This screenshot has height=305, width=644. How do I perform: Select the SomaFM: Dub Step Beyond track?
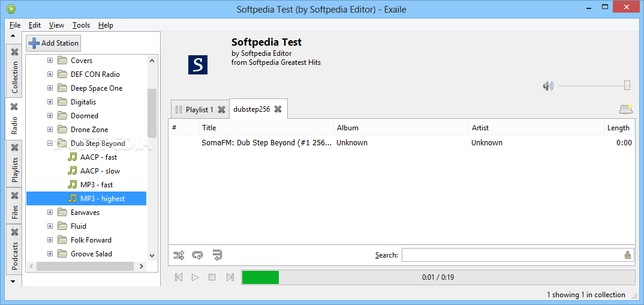[x=401, y=143]
